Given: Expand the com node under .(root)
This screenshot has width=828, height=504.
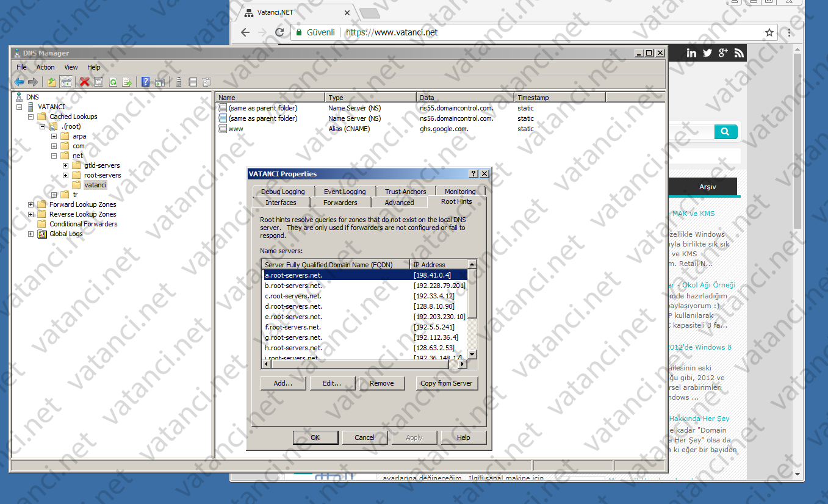Looking at the screenshot, I should pos(52,146).
